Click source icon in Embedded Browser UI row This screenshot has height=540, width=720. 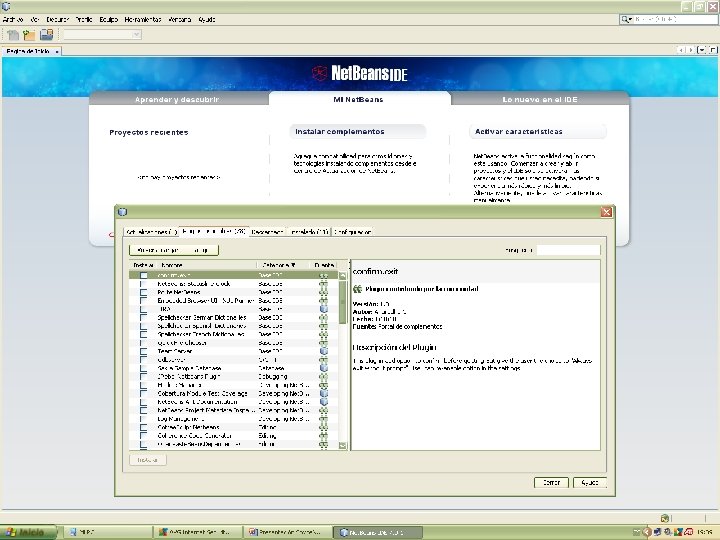[x=324, y=301]
